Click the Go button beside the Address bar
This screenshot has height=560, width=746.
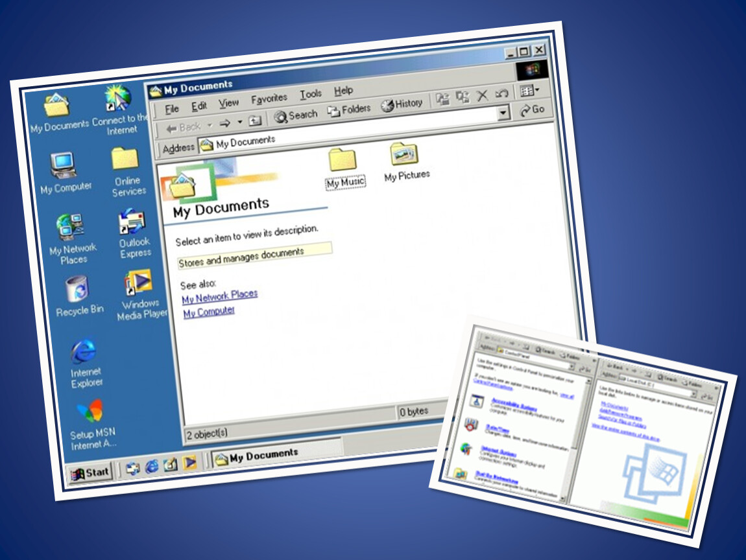point(532,110)
